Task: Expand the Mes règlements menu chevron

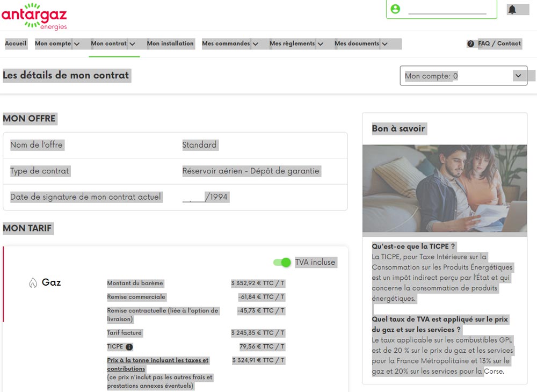Action: click(321, 43)
